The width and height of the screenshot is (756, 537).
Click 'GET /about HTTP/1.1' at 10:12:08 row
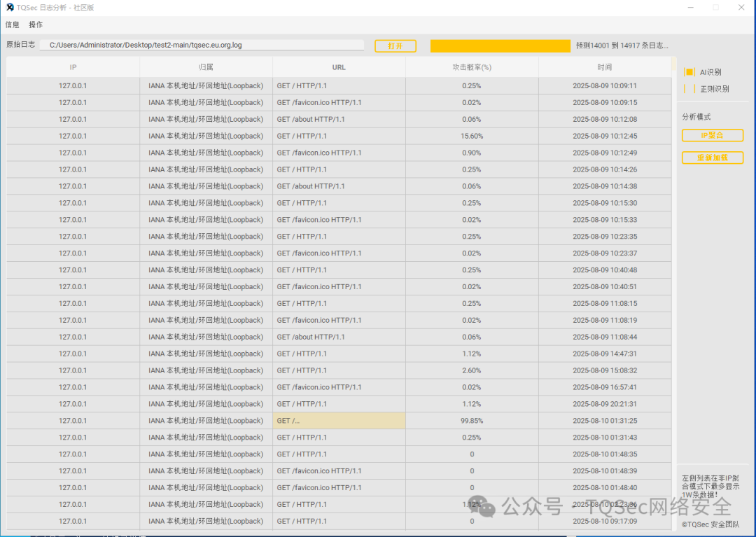339,119
